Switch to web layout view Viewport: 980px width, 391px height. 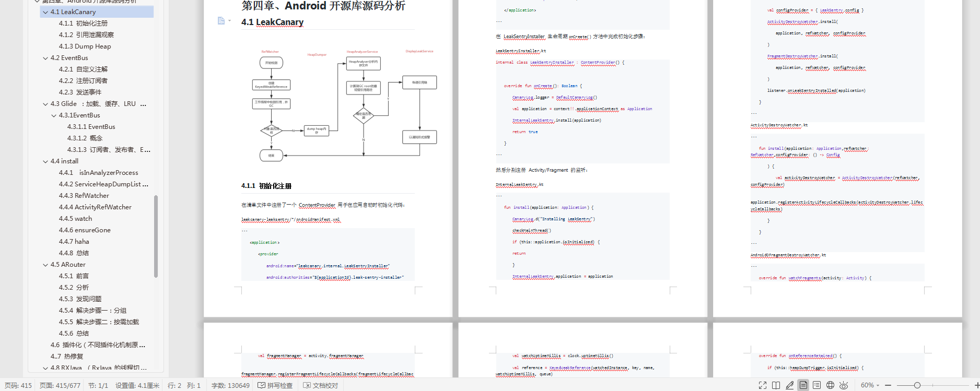(830, 385)
